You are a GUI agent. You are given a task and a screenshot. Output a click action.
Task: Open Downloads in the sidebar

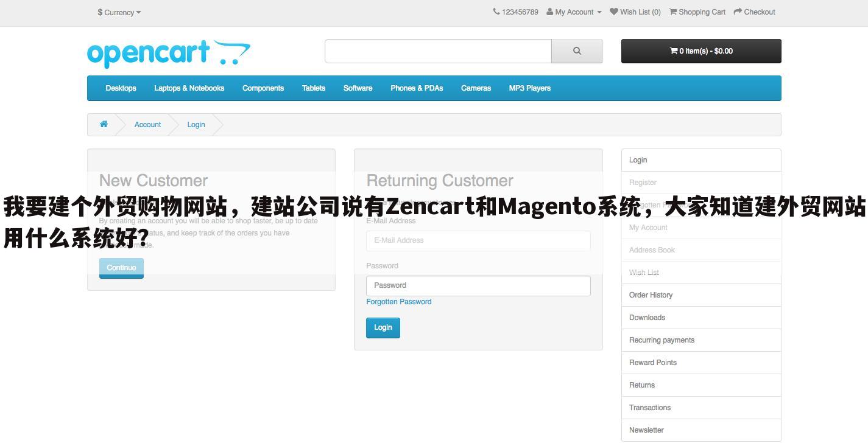coord(701,318)
